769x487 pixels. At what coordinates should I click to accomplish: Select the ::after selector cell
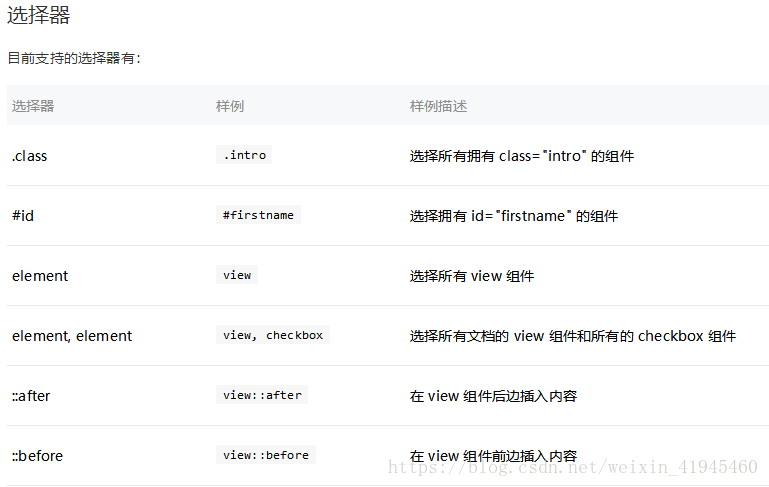(x=31, y=396)
